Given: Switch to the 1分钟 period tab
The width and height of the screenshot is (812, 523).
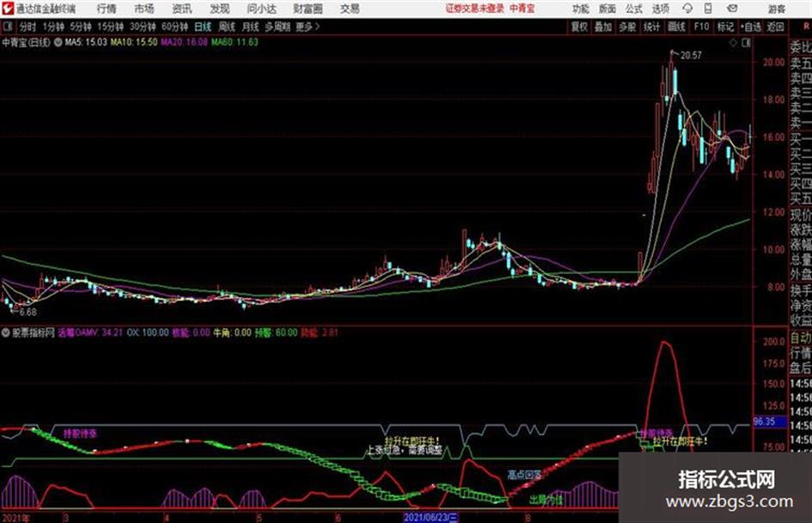Looking at the screenshot, I should click(53, 27).
